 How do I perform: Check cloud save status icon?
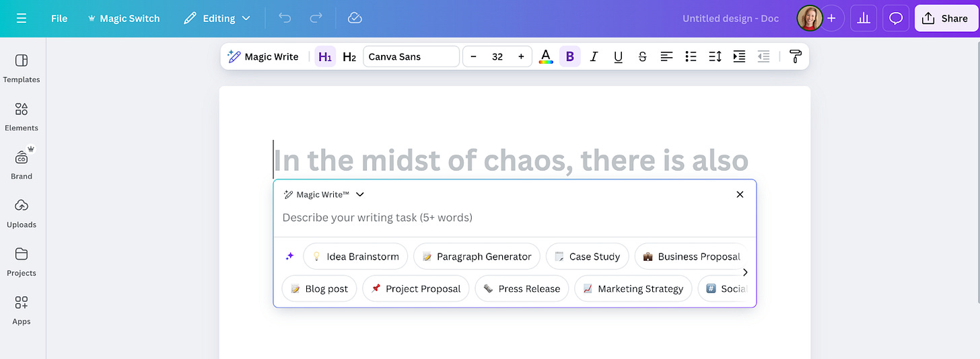pyautogui.click(x=355, y=18)
